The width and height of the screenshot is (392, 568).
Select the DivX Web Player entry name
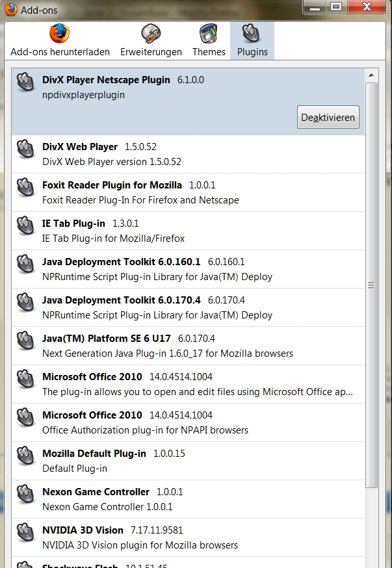click(80, 147)
